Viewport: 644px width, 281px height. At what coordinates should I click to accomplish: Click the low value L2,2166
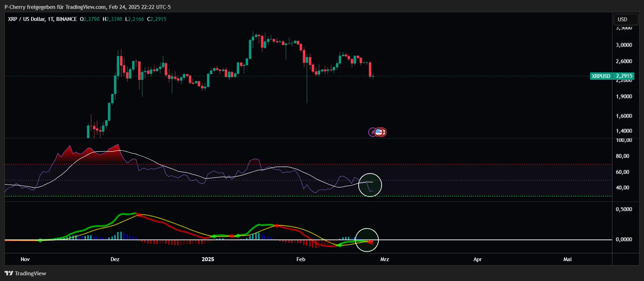pyautogui.click(x=135, y=19)
